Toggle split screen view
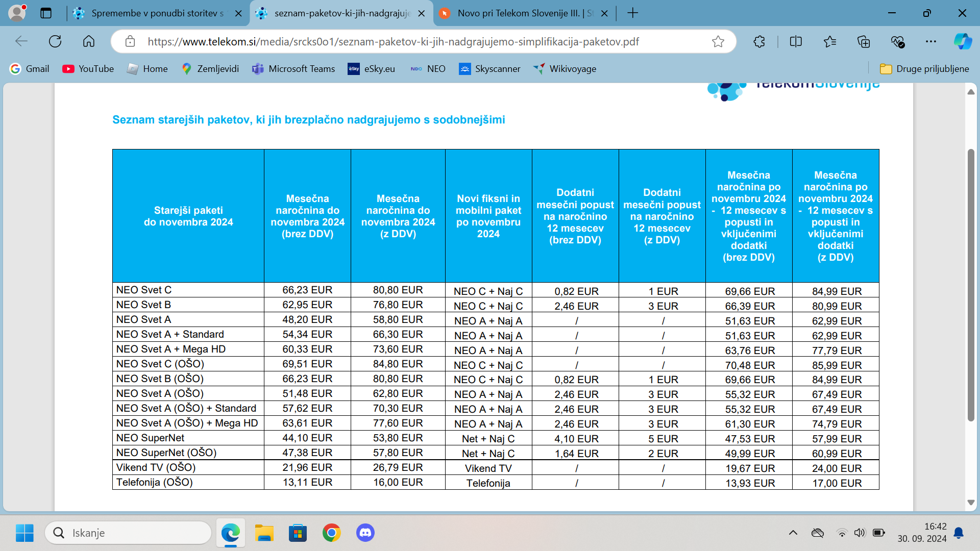The image size is (980, 551). click(796, 41)
